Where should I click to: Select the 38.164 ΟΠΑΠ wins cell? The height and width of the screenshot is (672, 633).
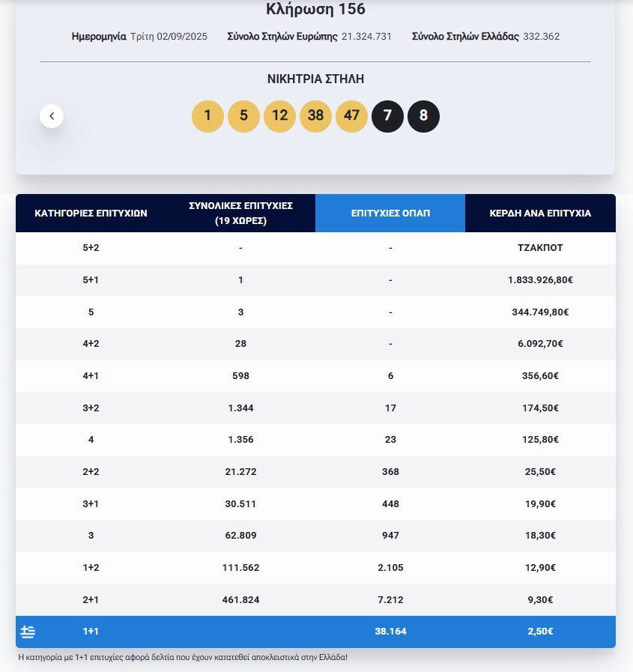pos(390,632)
